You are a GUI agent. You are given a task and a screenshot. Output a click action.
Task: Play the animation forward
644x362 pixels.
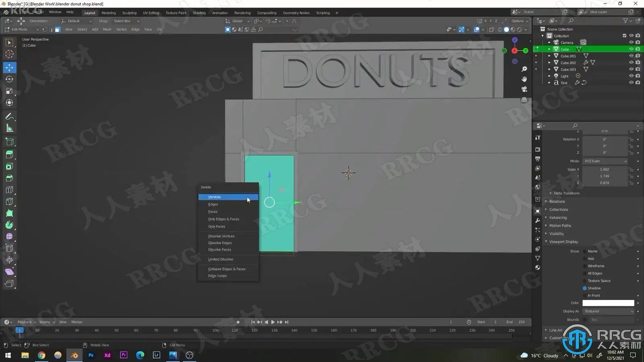tap(273, 322)
